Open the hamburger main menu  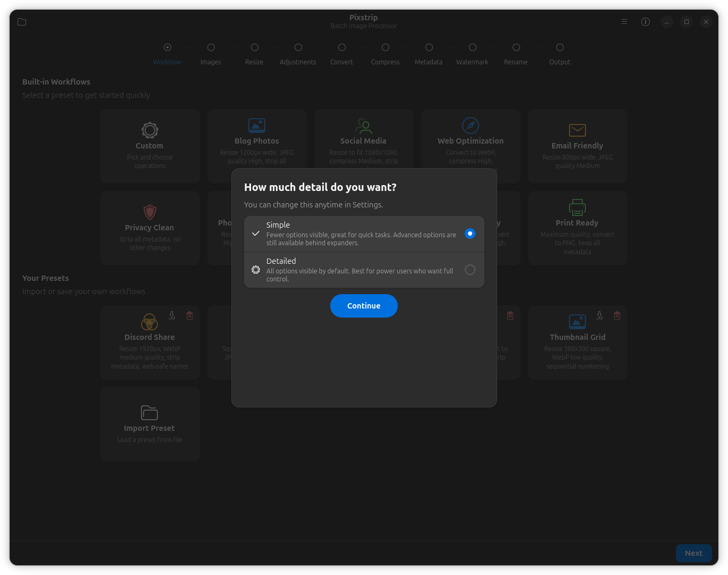(624, 22)
